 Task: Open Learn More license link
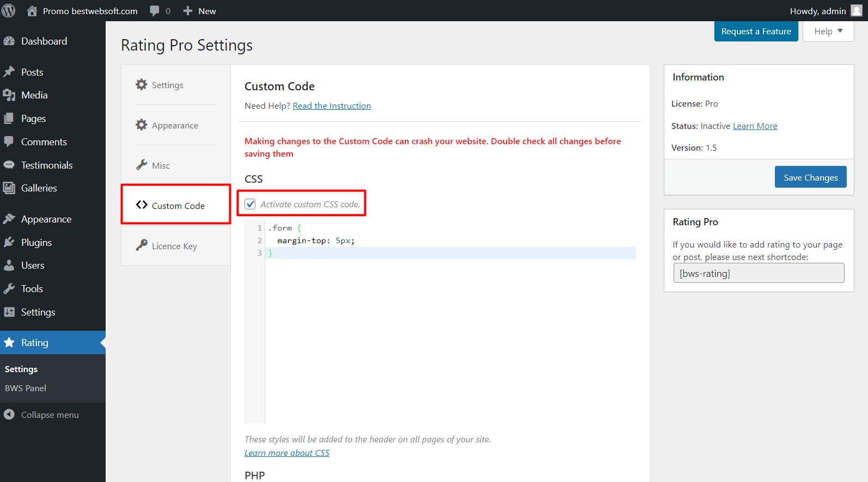[x=755, y=126]
